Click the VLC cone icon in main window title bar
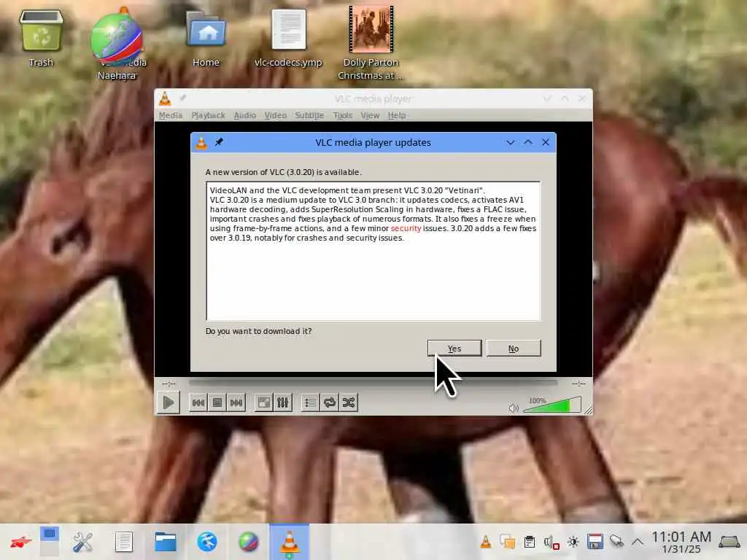 pyautogui.click(x=165, y=98)
